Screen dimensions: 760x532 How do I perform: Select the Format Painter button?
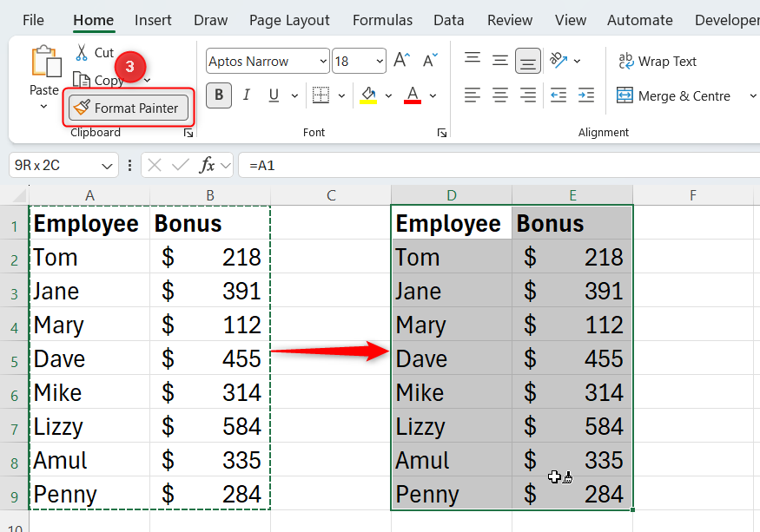(129, 108)
